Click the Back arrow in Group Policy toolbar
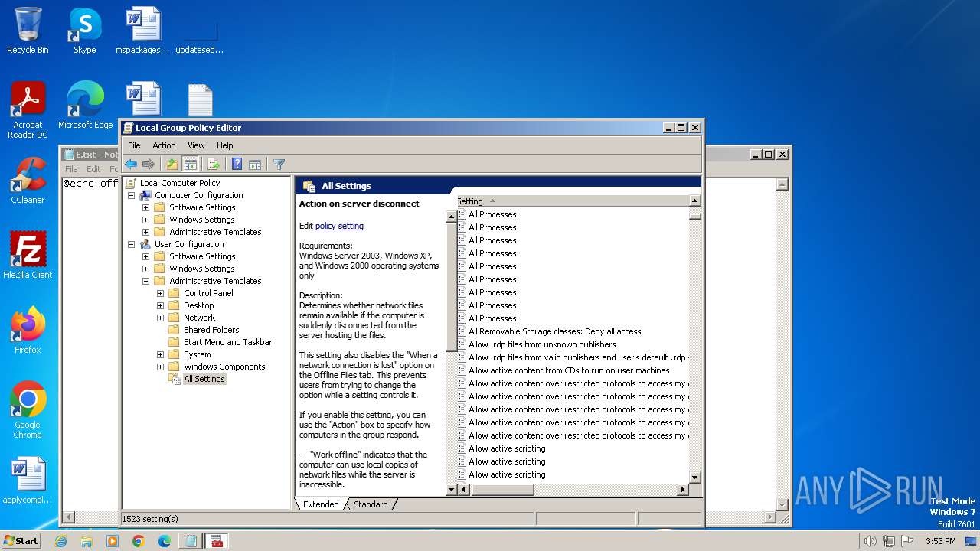Image resolution: width=980 pixels, height=551 pixels. click(x=131, y=164)
